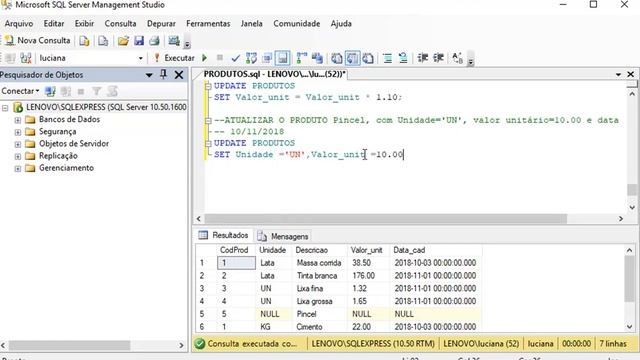Open the SQL editor toolbar overflow options

tap(470, 61)
